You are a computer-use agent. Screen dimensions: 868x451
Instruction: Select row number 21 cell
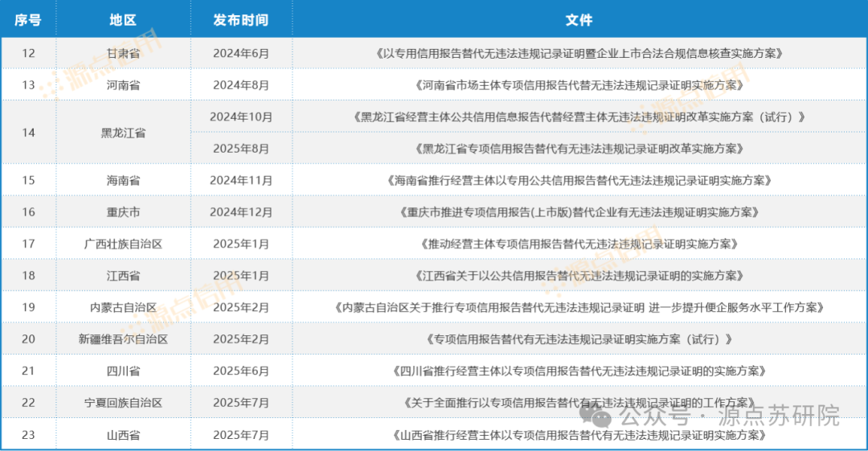click(x=28, y=371)
